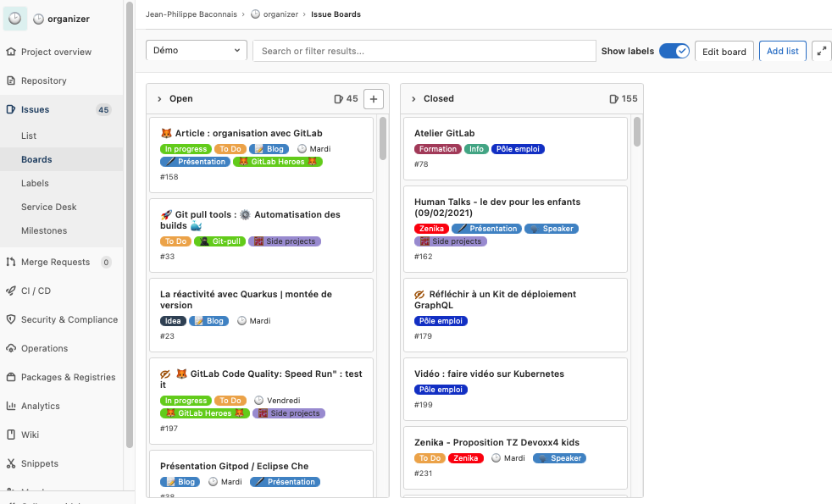Click the red Zenika label on Human Talks

click(430, 229)
